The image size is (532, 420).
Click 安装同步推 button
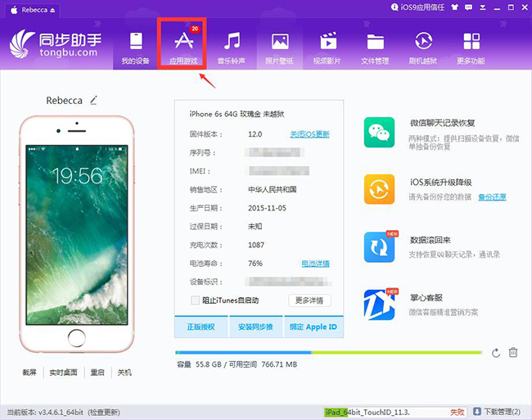point(256,327)
